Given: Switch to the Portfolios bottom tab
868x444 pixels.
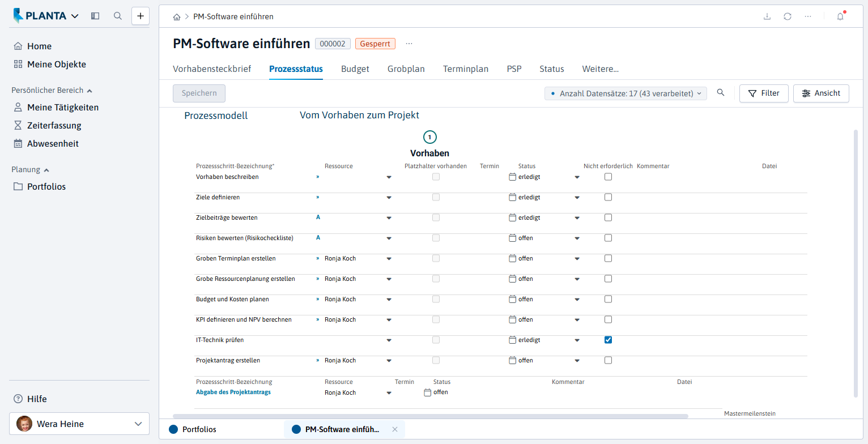Looking at the screenshot, I should (193, 429).
